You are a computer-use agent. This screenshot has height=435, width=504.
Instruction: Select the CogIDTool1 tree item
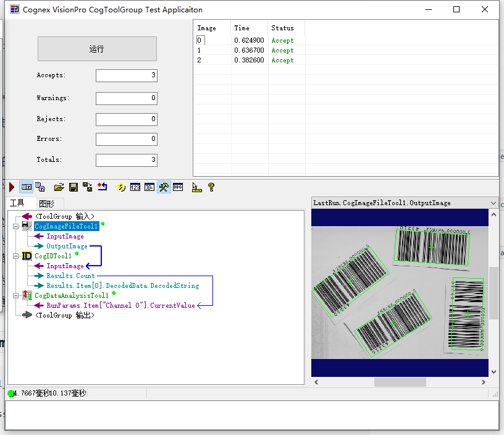coord(53,256)
